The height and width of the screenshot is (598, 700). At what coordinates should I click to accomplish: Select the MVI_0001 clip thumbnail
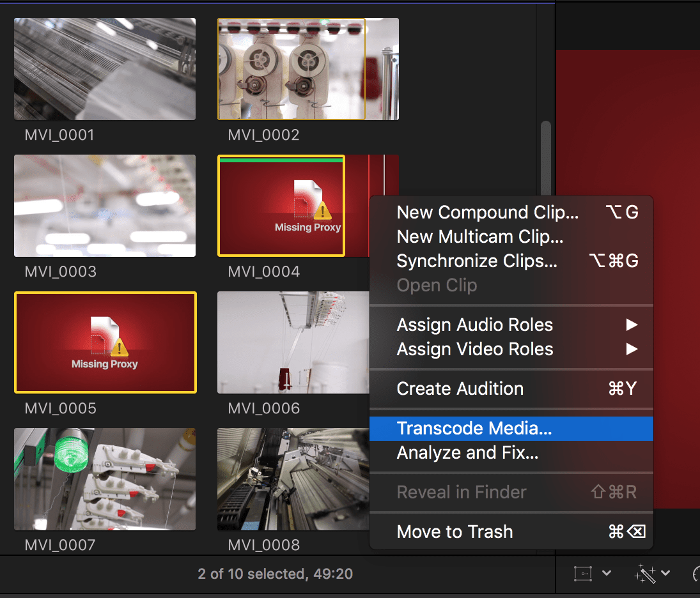click(x=104, y=68)
